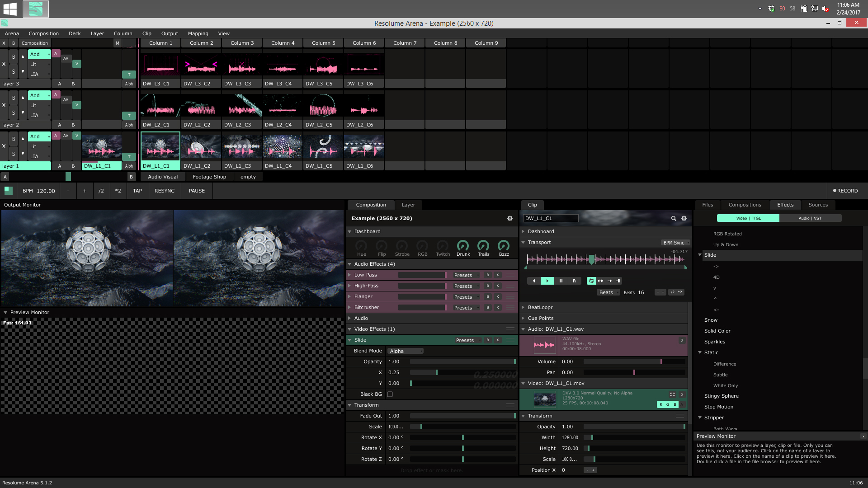
Task: Toggle the Black BG checkbox
Action: pyautogui.click(x=390, y=394)
